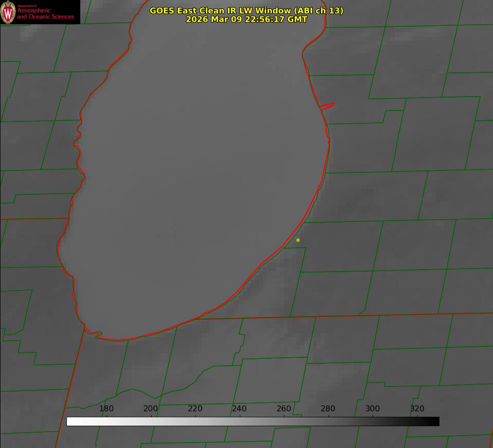
Task: Pick the 260 colorbar tick label
Action: [x=284, y=409]
